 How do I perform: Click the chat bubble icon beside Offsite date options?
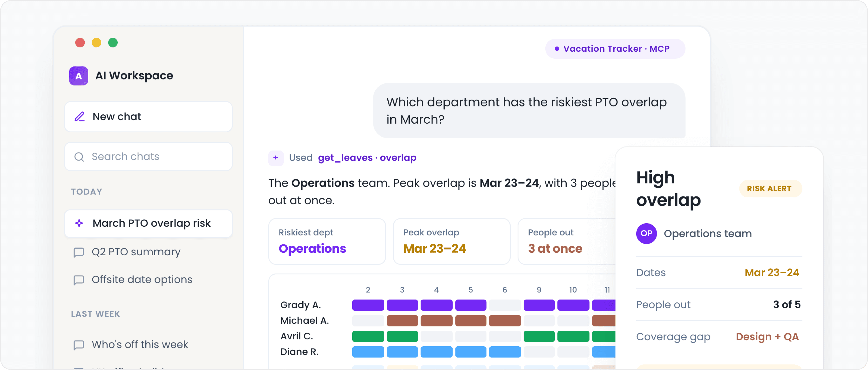click(79, 280)
